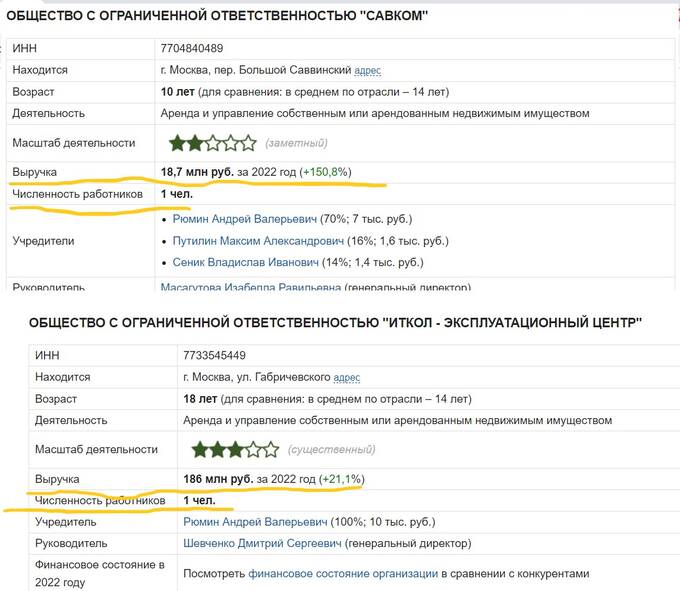
Task: Click first filled star in САВКОМ rating
Action: pos(178,143)
